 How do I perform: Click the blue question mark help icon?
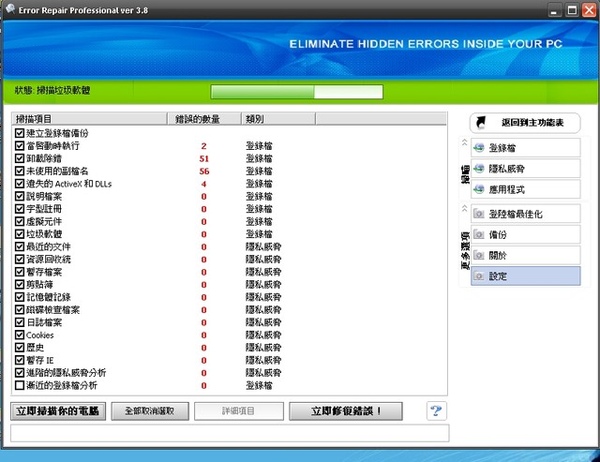click(x=436, y=411)
